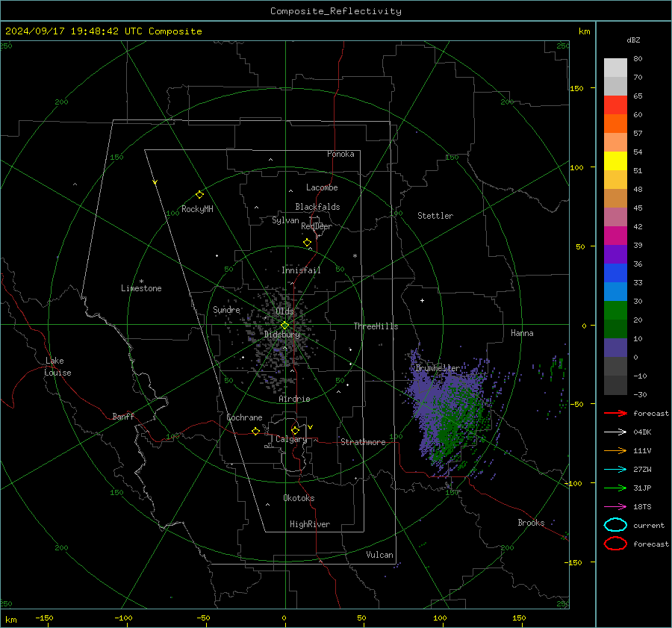The image size is (672, 628).
Task: Click the Calgary map label
Action: tap(291, 439)
